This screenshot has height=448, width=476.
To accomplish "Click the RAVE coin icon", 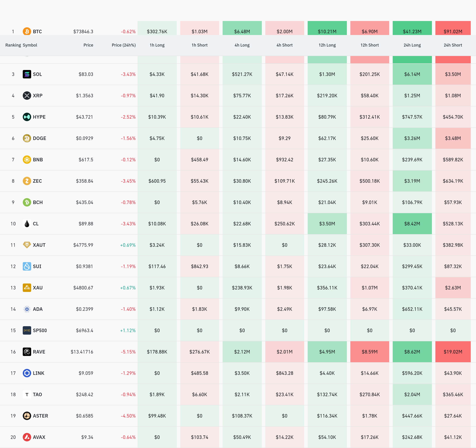I will (27, 352).
